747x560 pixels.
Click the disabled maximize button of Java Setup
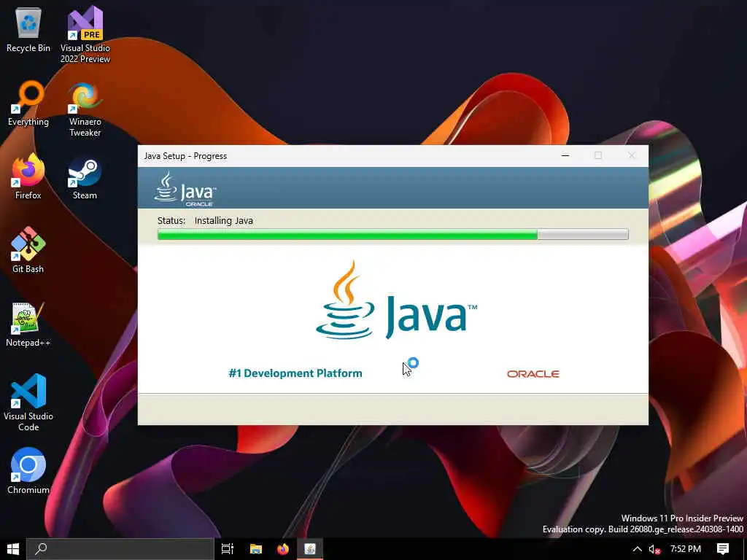(x=598, y=156)
